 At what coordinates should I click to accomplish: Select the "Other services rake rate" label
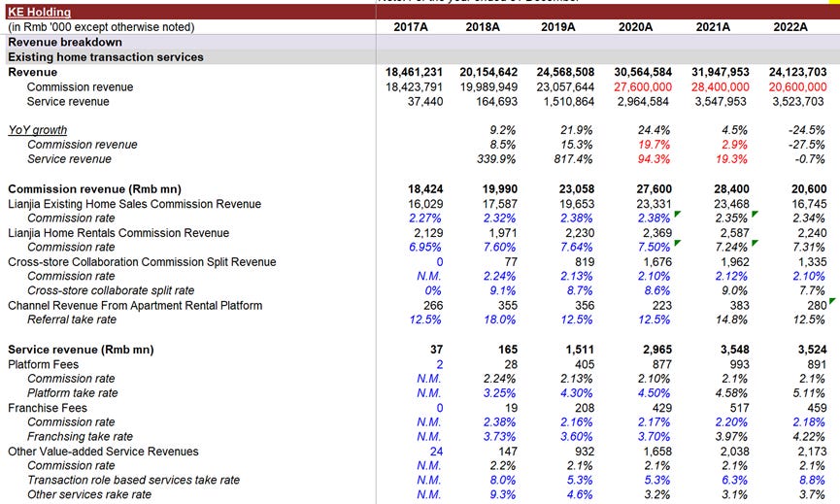tap(89, 494)
